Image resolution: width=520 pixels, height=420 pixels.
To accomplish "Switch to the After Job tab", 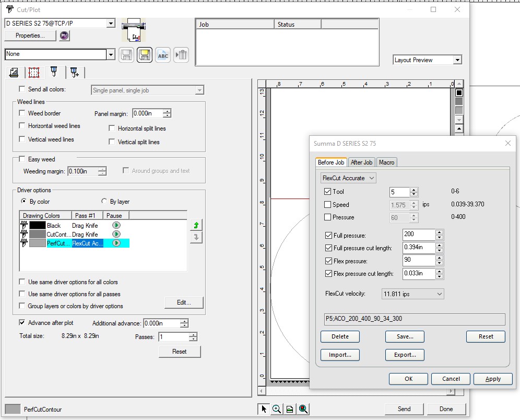I will click(361, 162).
